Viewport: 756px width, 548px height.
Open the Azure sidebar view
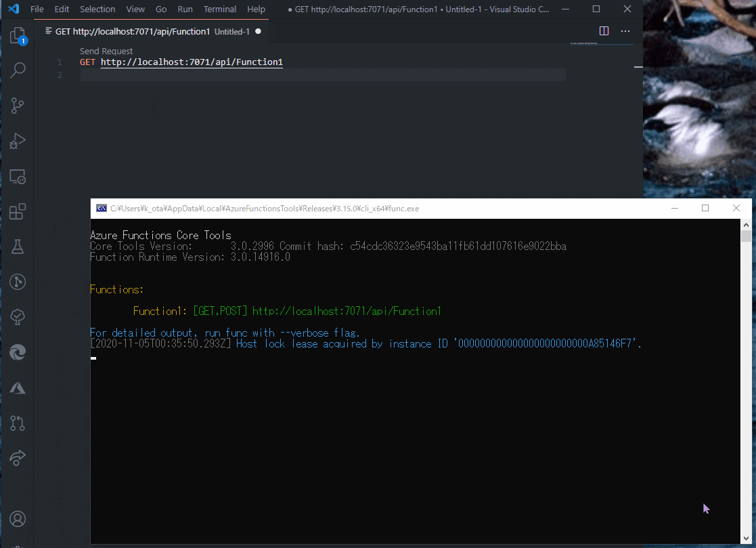tap(17, 387)
